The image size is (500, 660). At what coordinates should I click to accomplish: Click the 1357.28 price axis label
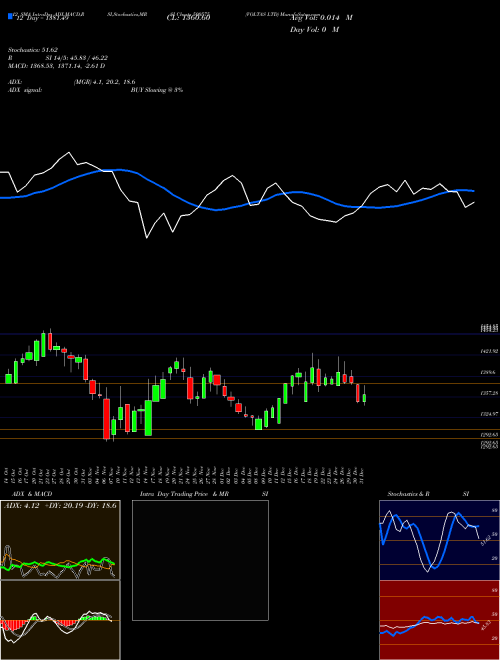(x=490, y=393)
